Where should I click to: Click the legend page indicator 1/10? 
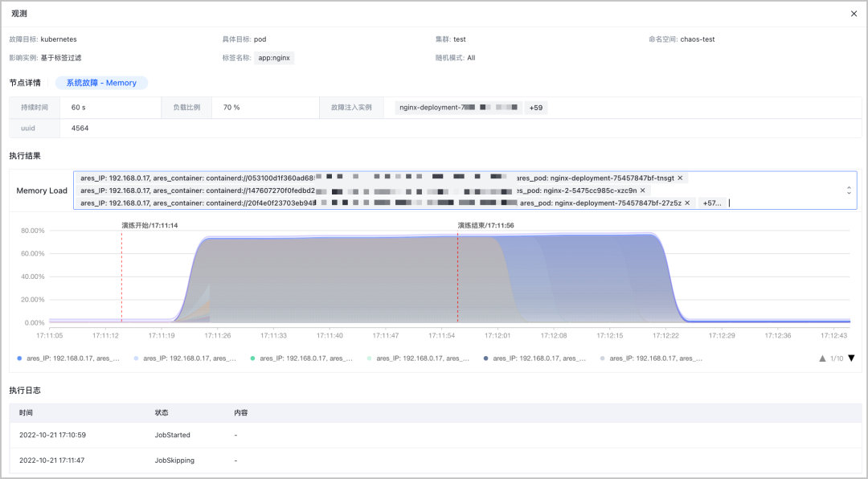point(837,358)
